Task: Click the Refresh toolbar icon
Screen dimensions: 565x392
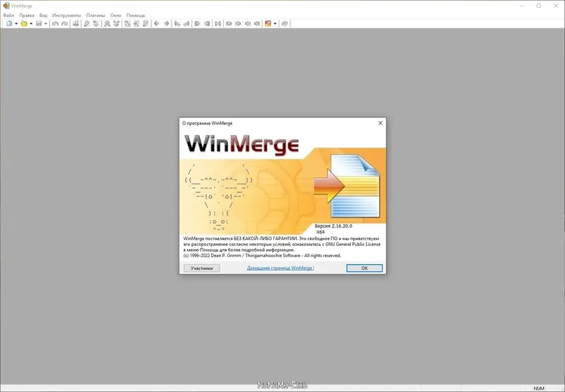Action: tap(285, 23)
